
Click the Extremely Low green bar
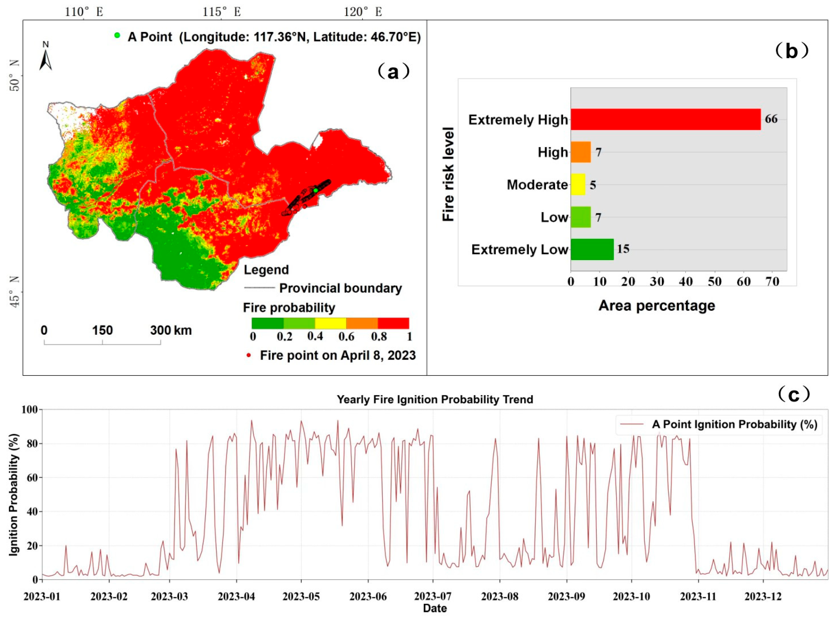[x=592, y=249]
